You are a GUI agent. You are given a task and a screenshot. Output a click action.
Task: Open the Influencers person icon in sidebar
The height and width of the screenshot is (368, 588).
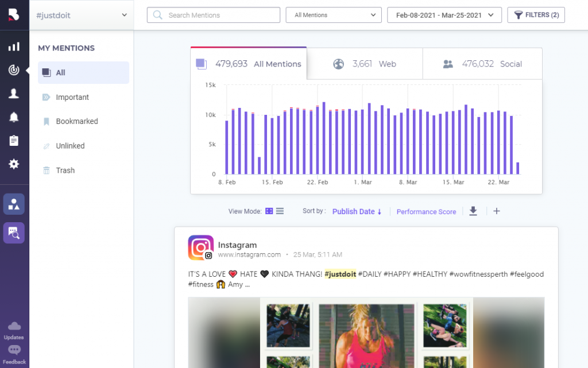(14, 94)
